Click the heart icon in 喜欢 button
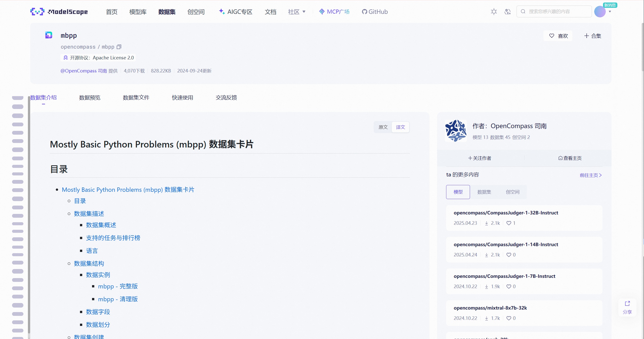Viewport: 644px width, 339px height. click(x=551, y=36)
